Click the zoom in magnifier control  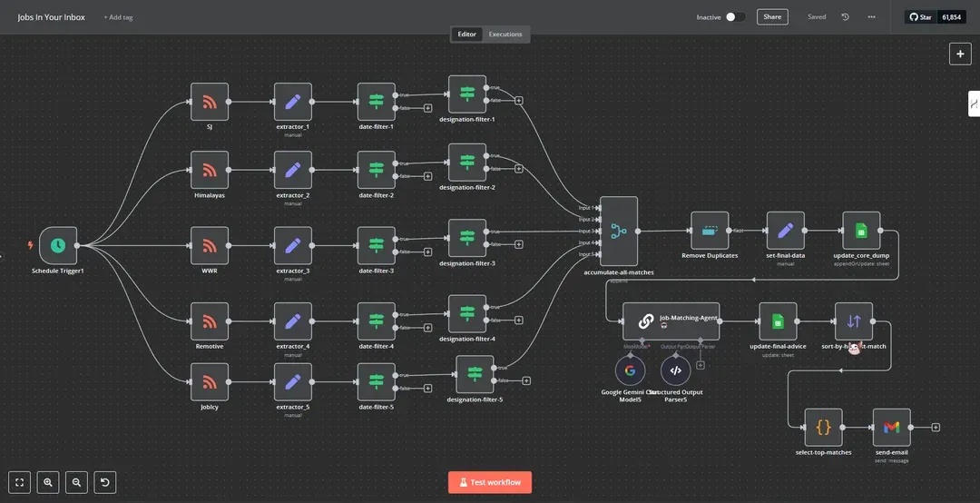[47, 482]
